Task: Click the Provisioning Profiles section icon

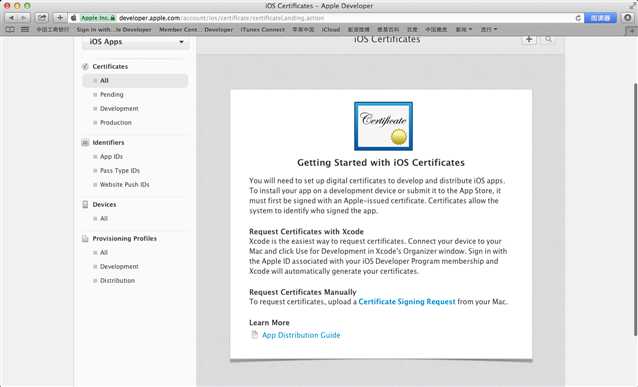Action: (85, 238)
